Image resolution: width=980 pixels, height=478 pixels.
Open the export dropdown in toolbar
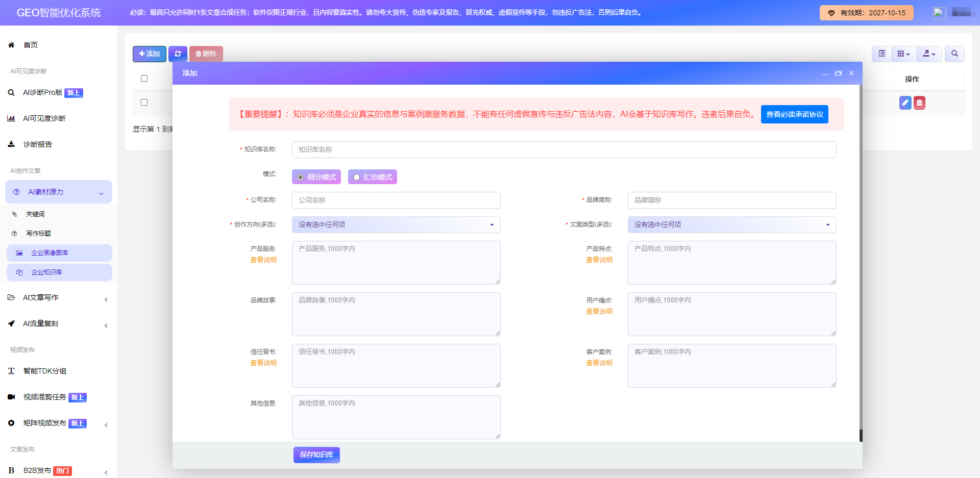(x=929, y=54)
